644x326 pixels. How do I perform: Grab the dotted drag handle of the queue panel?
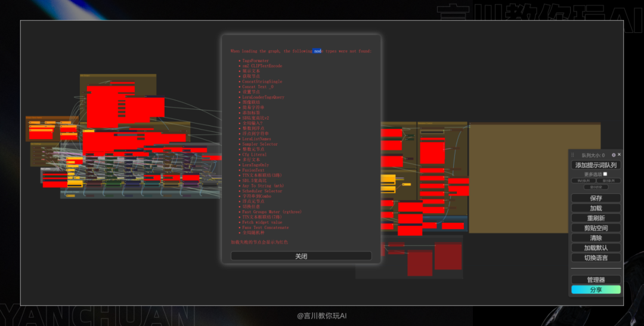pyautogui.click(x=572, y=155)
